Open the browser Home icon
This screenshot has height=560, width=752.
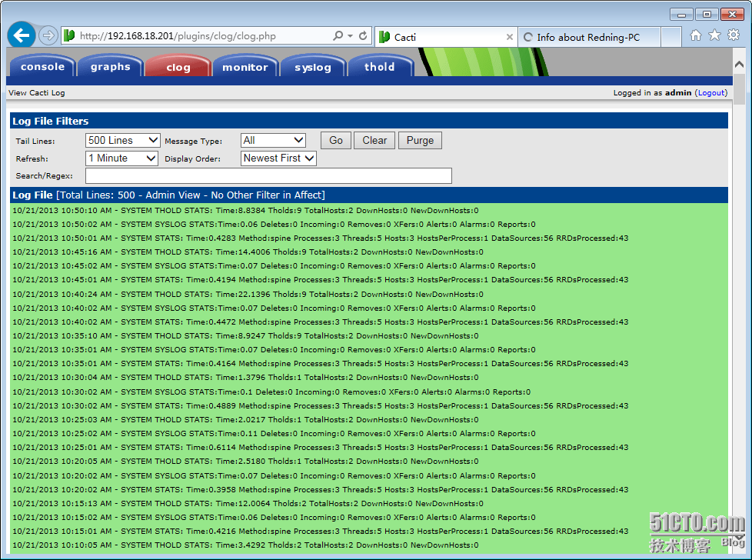click(x=695, y=35)
